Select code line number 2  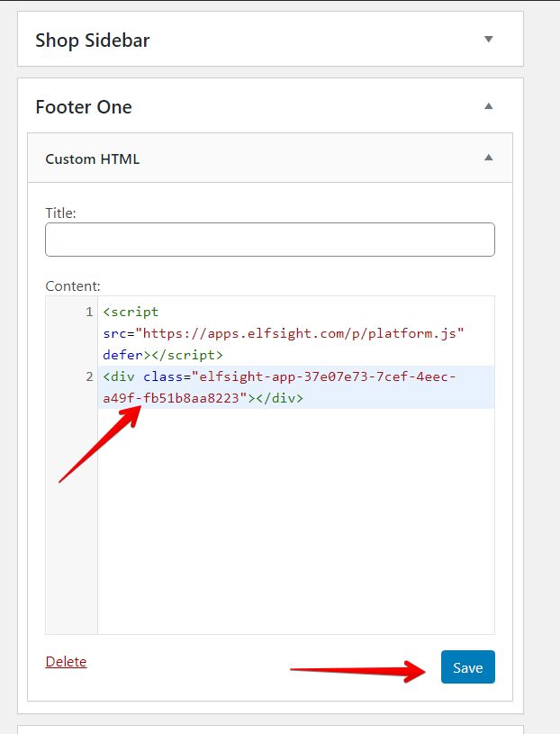click(89, 376)
